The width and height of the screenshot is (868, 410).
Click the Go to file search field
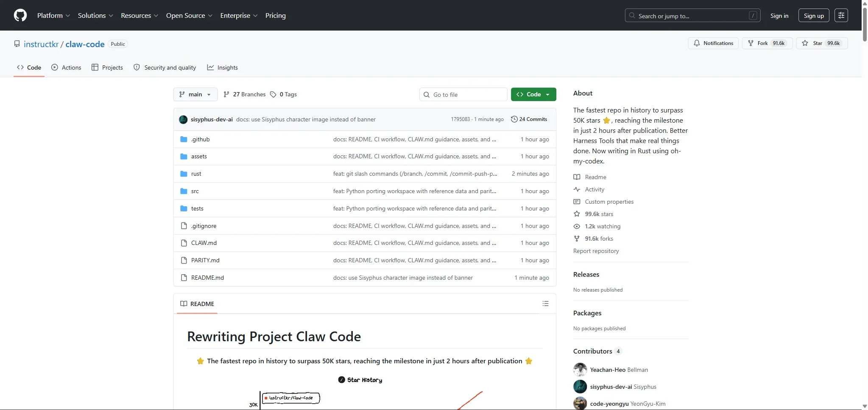[x=463, y=94]
